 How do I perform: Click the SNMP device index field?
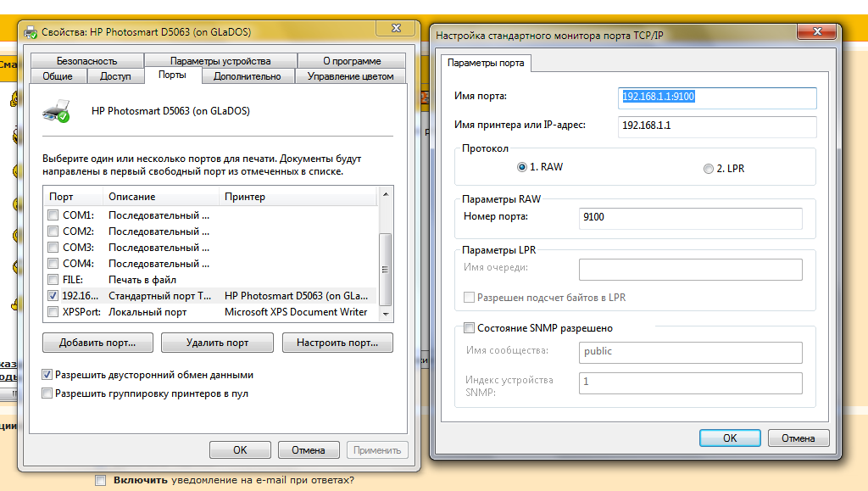[690, 382]
